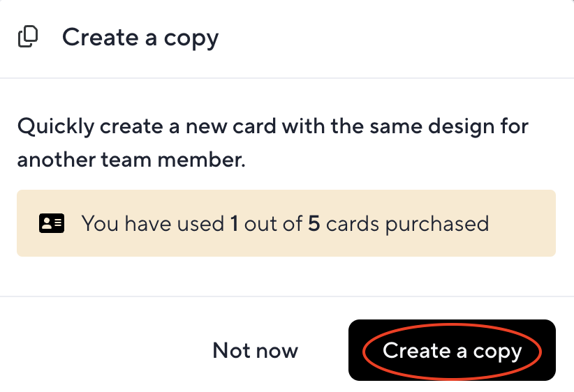Click the word Quickly in the description
This screenshot has height=392, width=574.
(56, 127)
